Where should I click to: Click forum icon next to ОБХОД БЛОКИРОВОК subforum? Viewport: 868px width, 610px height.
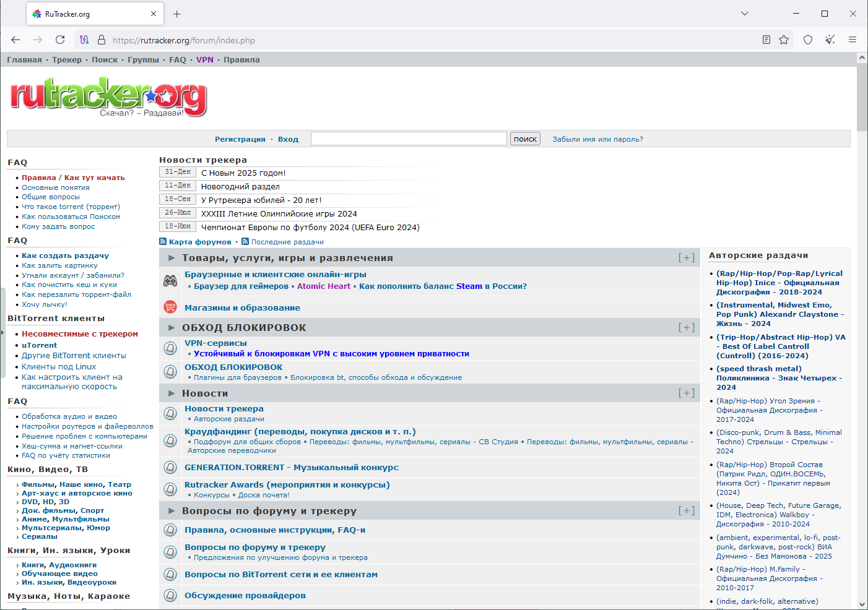point(170,372)
